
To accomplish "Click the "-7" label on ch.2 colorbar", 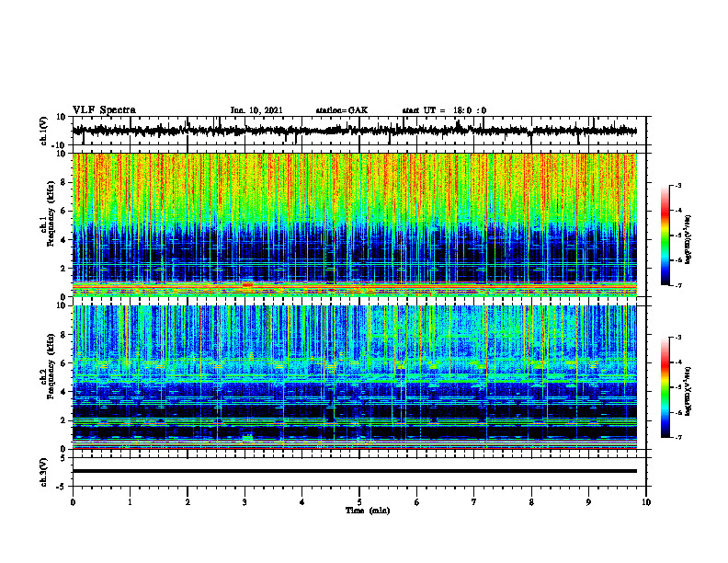I will [x=677, y=437].
